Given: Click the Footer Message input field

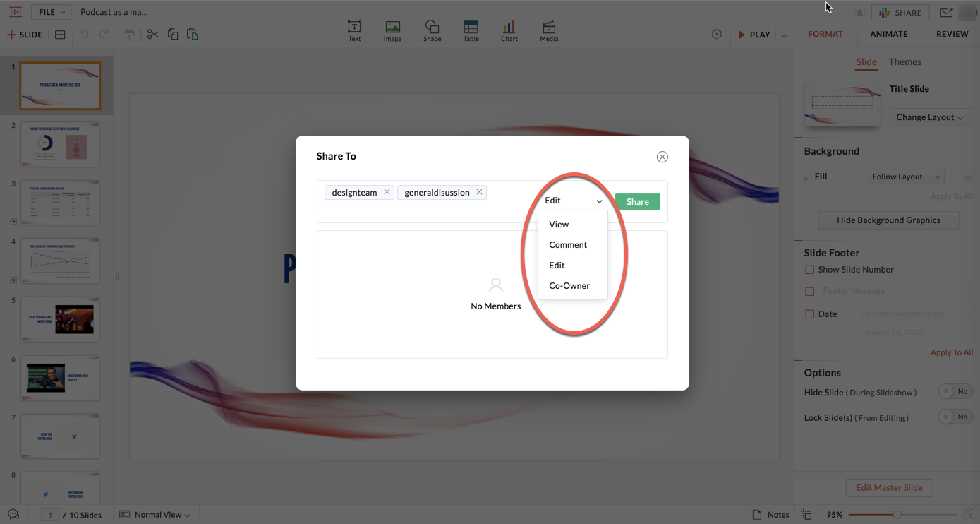Looking at the screenshot, I should coord(896,291).
